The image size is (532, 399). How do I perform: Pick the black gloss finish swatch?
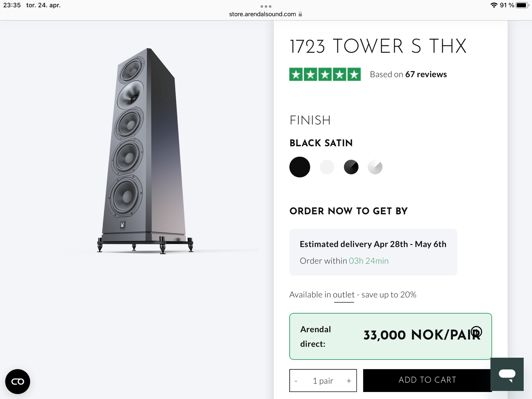[x=351, y=167]
